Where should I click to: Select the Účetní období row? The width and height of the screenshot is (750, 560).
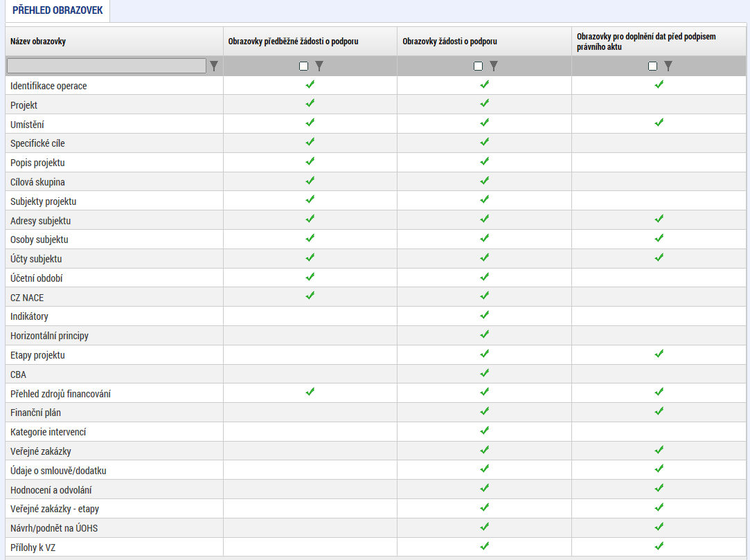coord(376,278)
